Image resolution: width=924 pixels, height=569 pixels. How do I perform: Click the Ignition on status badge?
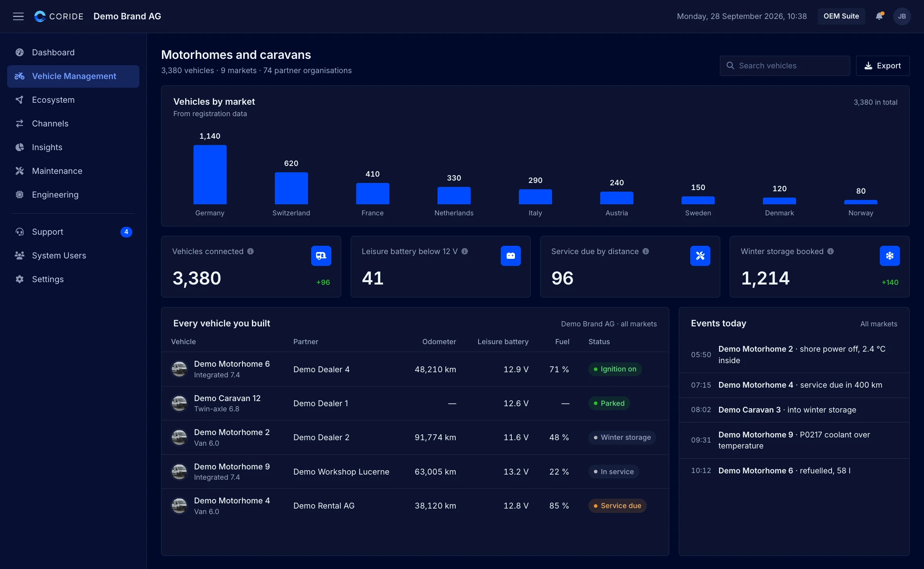(615, 369)
